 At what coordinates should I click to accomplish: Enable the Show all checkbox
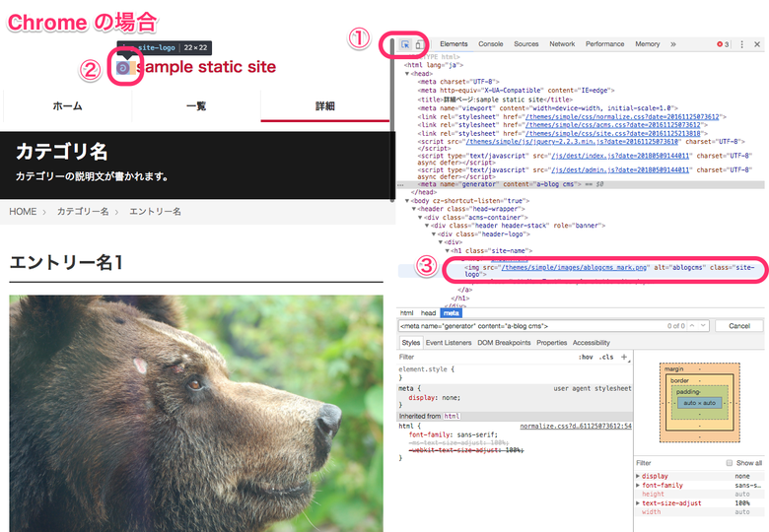tap(730, 462)
